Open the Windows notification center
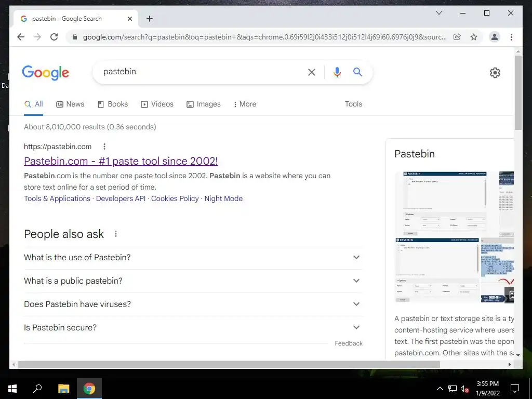532x399 pixels. [515, 389]
